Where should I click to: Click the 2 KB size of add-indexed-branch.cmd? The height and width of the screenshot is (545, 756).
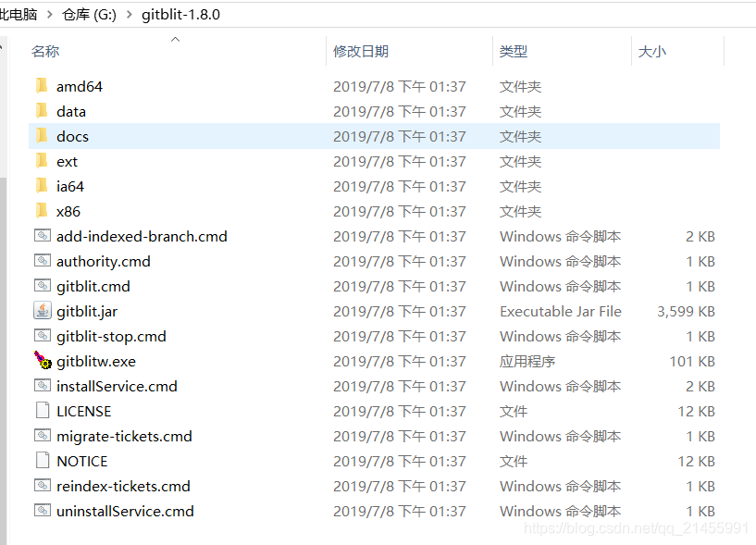tap(700, 236)
